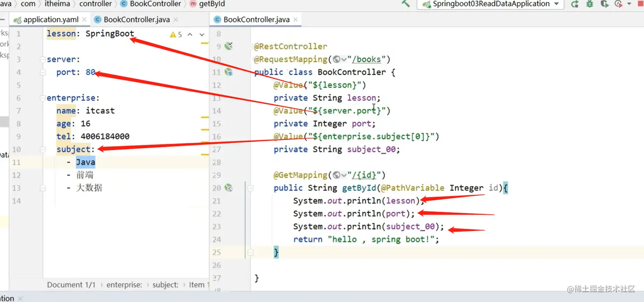Click 'lesson: SpringBoot' line in YAML

click(90, 34)
